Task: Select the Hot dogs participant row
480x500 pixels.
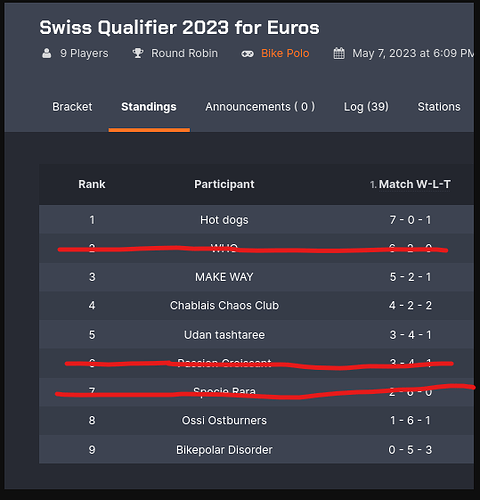Action: click(256, 220)
